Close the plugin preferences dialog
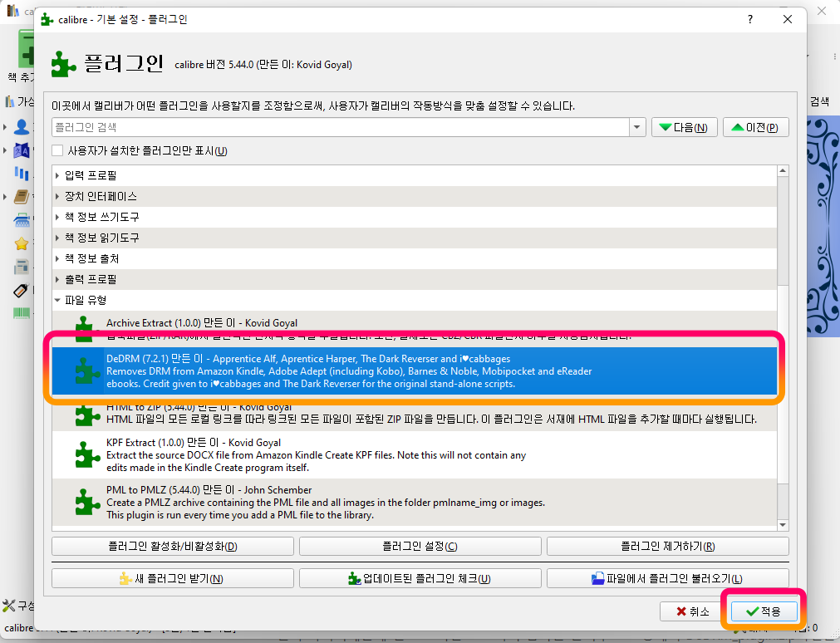 (788, 19)
